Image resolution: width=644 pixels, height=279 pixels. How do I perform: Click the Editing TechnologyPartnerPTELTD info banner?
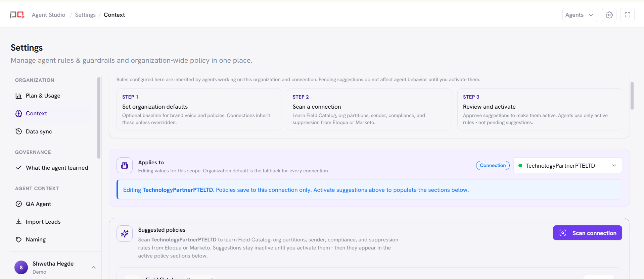point(369,190)
